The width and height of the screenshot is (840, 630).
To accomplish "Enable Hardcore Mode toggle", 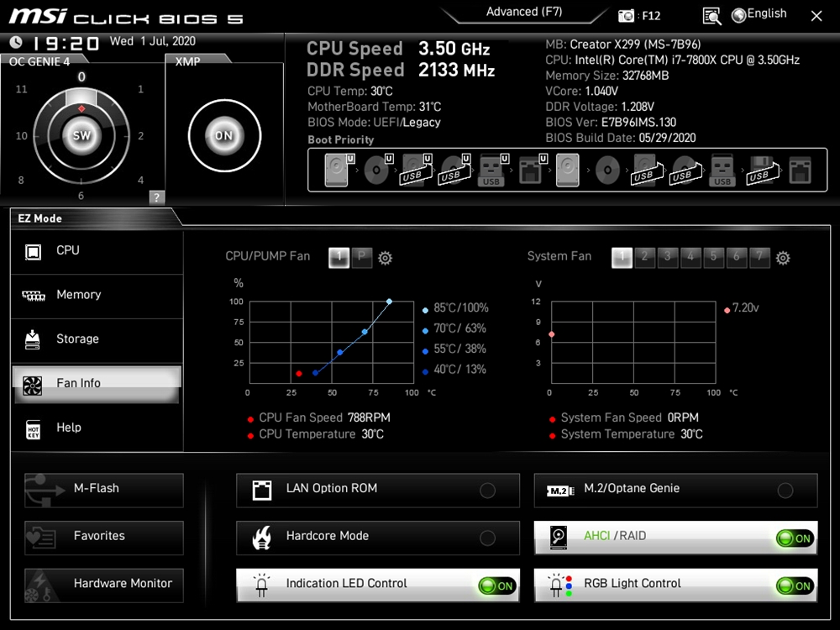I will coord(487,538).
